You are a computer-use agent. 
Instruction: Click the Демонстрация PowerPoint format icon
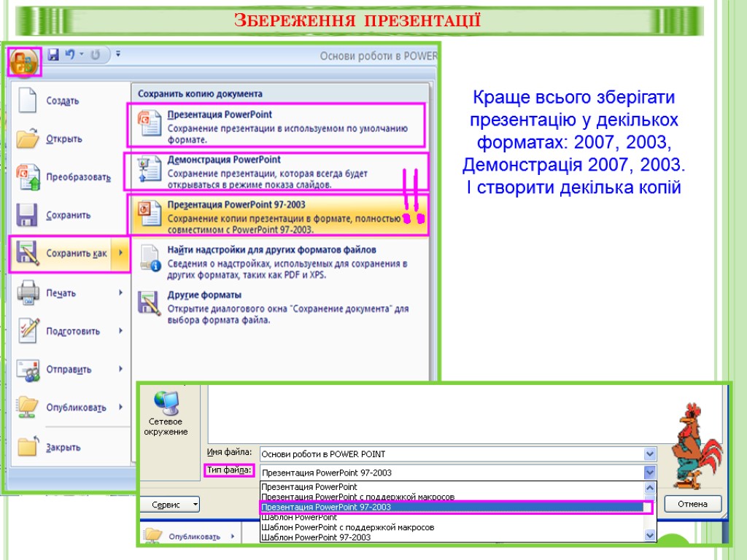149,169
